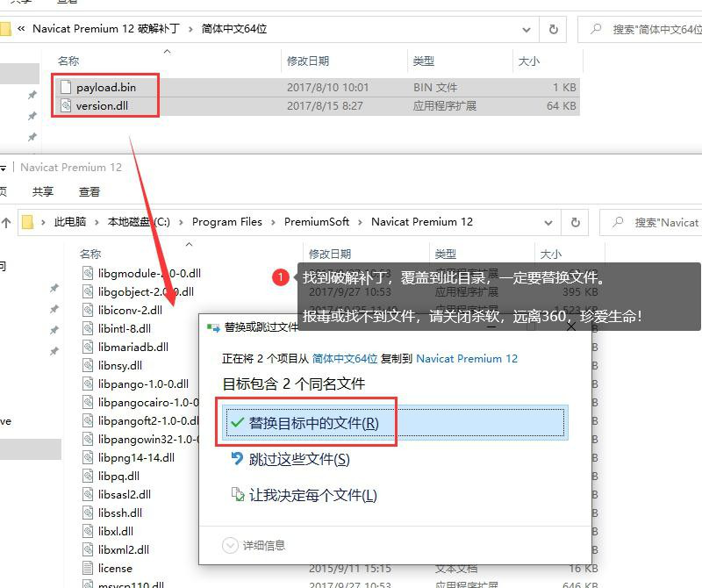Choose 替换目标中的文件(R) option
Image resolution: width=702 pixels, height=588 pixels.
[395, 422]
